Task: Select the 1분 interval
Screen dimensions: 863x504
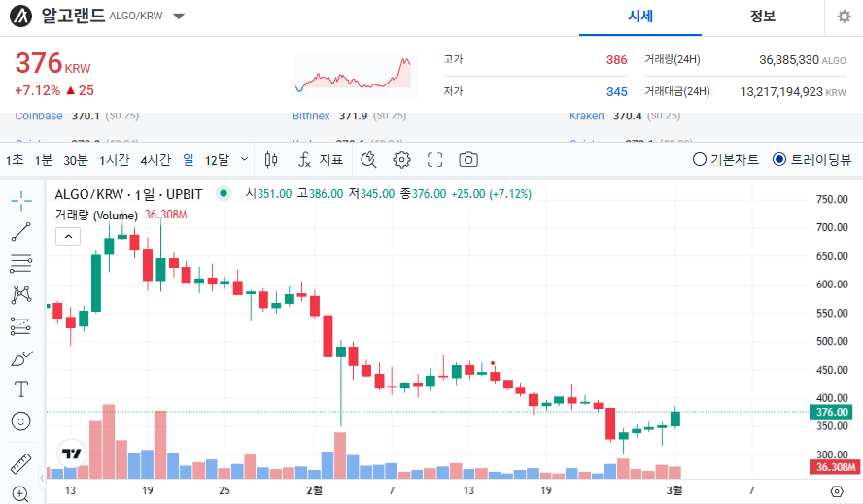Action: click(44, 160)
